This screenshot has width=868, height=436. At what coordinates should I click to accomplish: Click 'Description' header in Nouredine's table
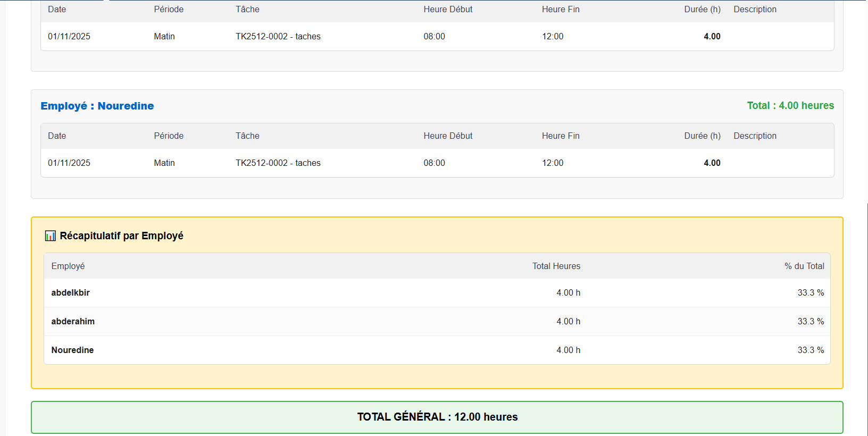point(755,136)
